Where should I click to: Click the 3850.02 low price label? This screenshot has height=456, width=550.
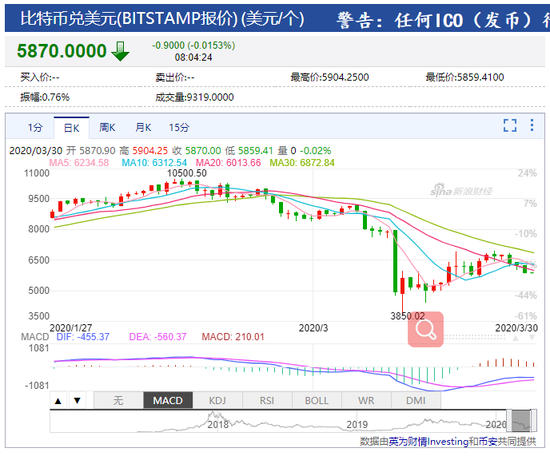pyautogui.click(x=408, y=316)
